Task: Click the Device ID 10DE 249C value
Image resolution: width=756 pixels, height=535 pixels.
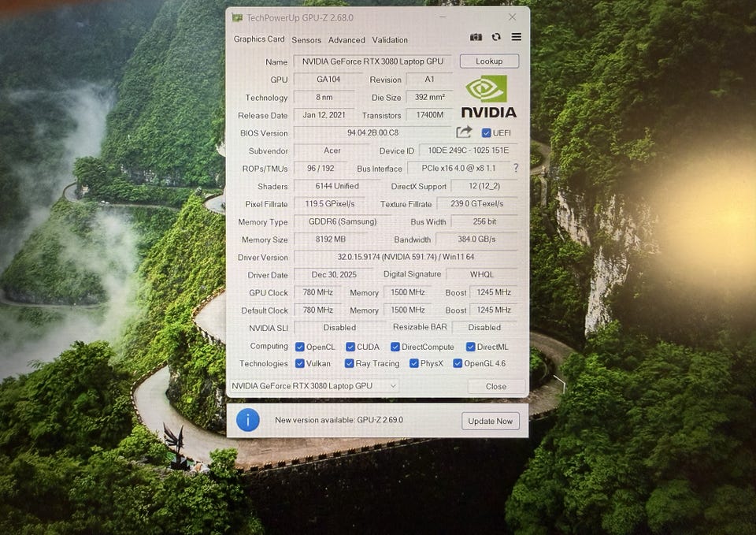Action: coord(468,150)
